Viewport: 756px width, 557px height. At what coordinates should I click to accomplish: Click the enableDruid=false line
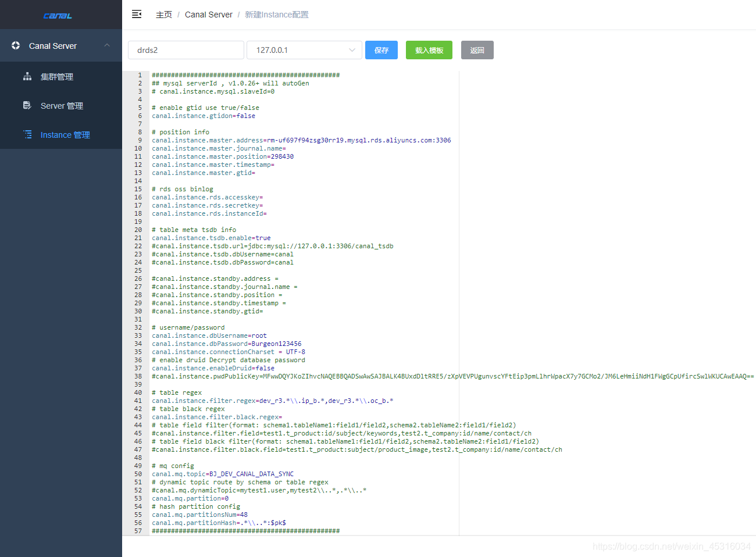click(213, 368)
